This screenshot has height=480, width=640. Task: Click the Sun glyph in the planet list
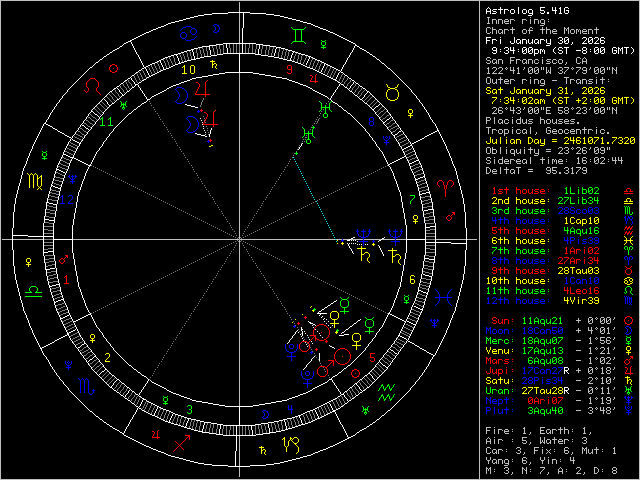pos(626,322)
